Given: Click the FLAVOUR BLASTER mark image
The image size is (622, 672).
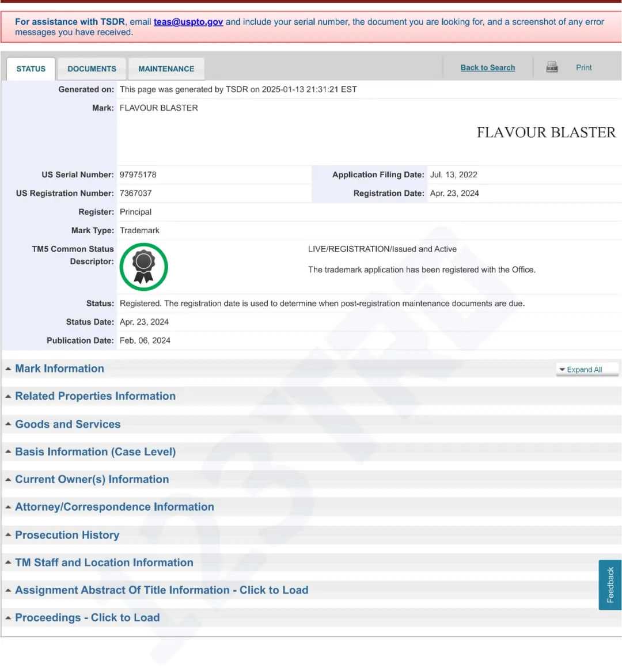Looking at the screenshot, I should (x=546, y=132).
